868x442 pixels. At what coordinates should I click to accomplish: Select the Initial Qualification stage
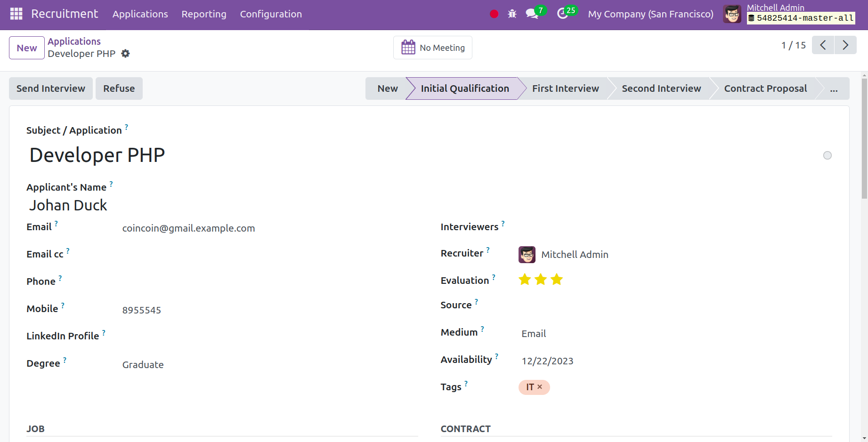(x=465, y=88)
